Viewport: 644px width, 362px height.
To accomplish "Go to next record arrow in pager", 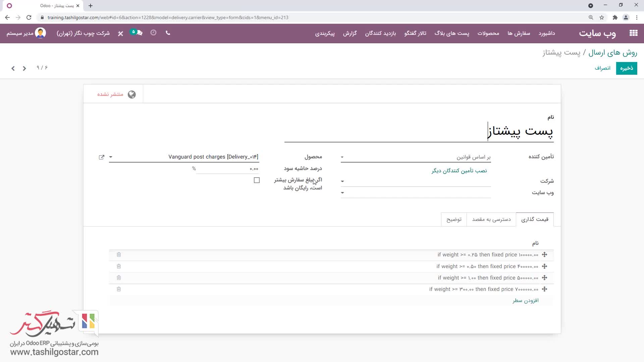I will click(x=13, y=68).
